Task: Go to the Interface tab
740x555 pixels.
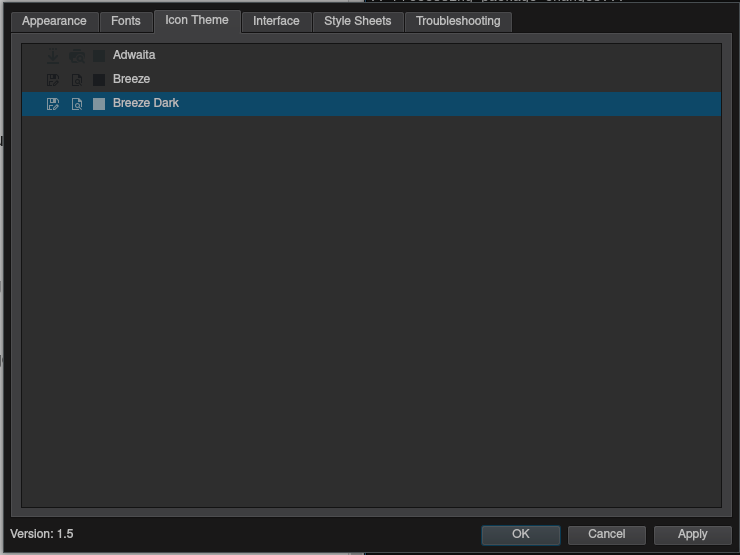Action: 276,21
